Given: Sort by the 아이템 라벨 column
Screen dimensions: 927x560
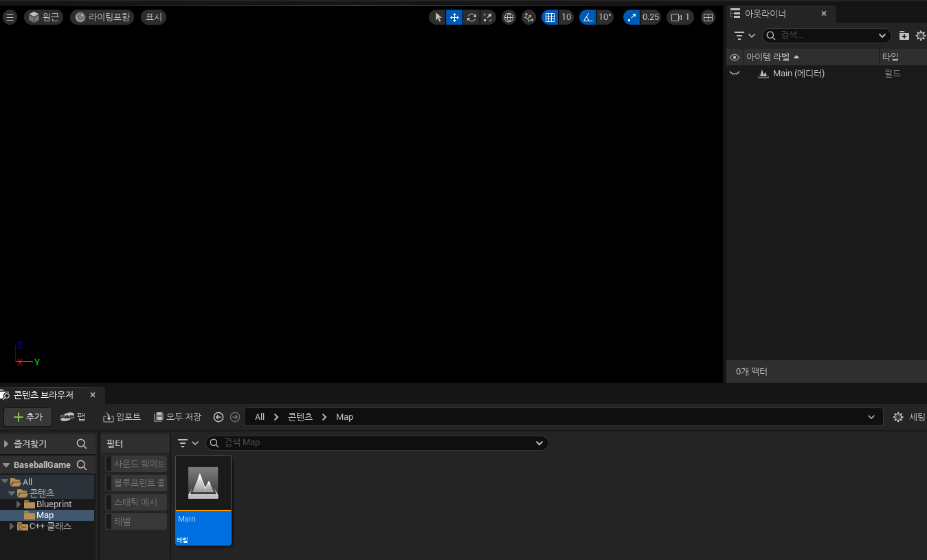Looking at the screenshot, I should pyautogui.click(x=811, y=57).
